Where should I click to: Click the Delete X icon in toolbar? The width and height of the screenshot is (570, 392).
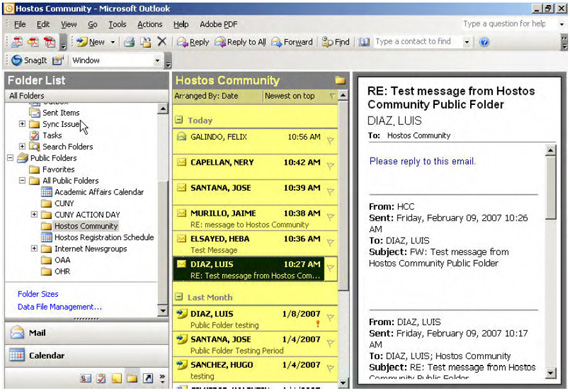162,42
